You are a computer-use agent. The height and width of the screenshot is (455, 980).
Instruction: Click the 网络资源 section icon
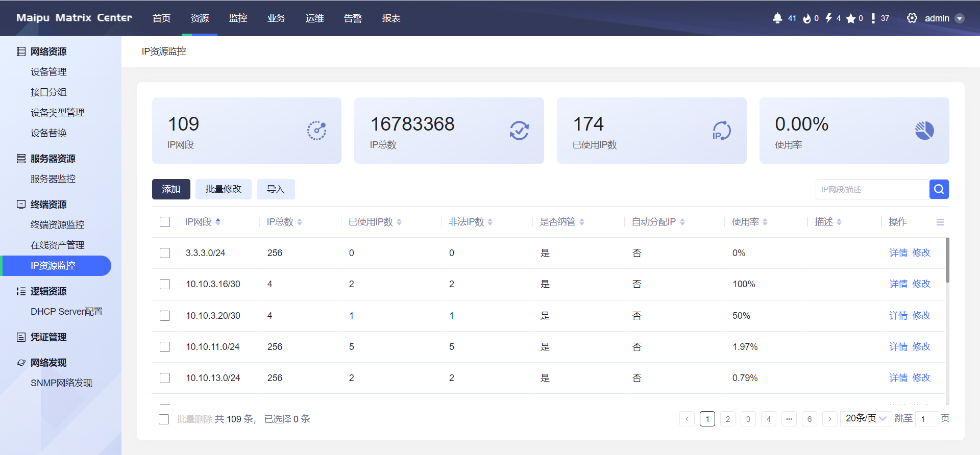tap(21, 52)
